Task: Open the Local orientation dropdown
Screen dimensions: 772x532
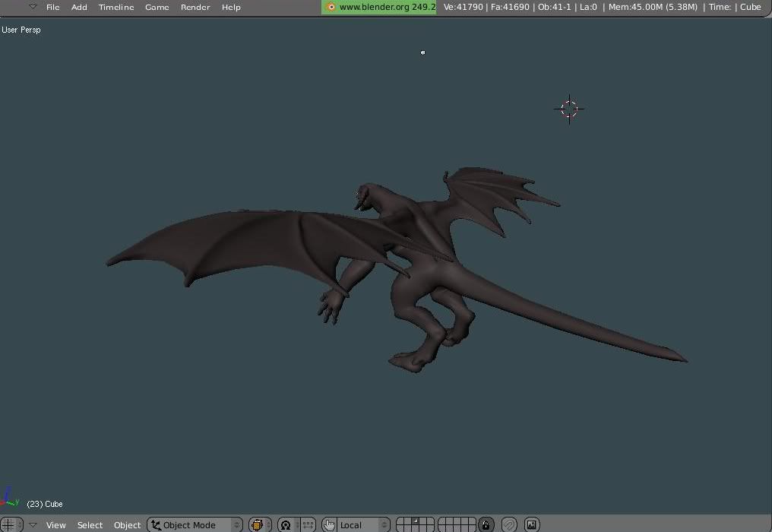Action: pos(362,524)
